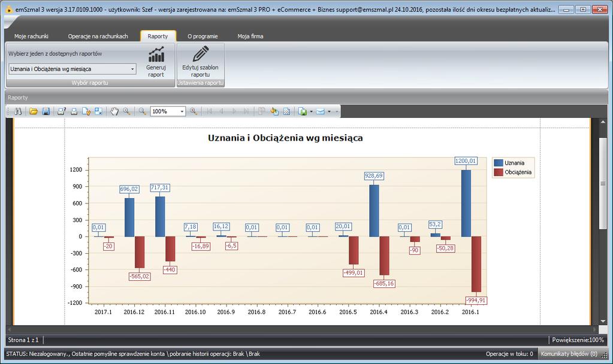Click the -685,16 value label
The width and height of the screenshot is (613, 364).
[x=384, y=284]
